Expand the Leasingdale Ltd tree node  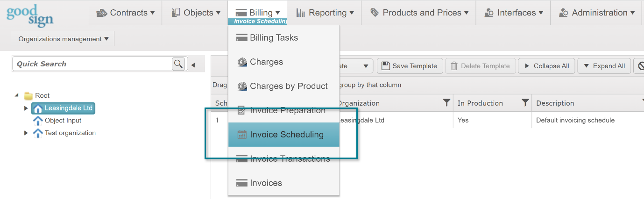tap(26, 108)
